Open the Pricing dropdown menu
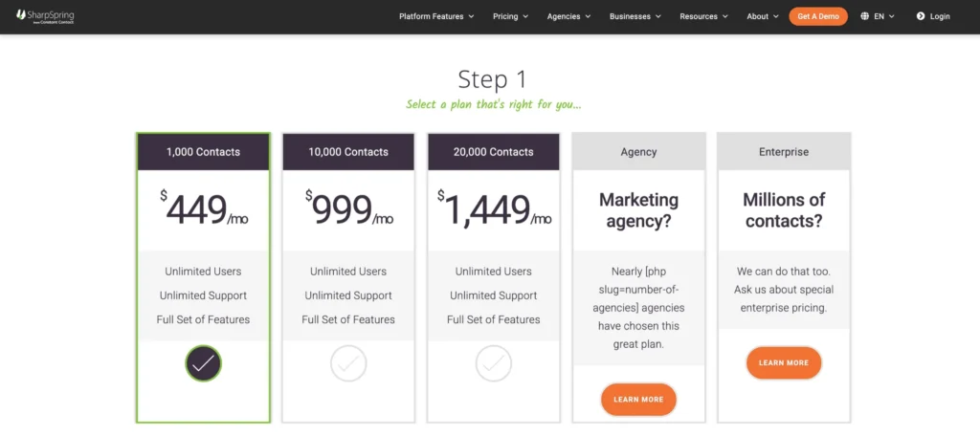 510,16
